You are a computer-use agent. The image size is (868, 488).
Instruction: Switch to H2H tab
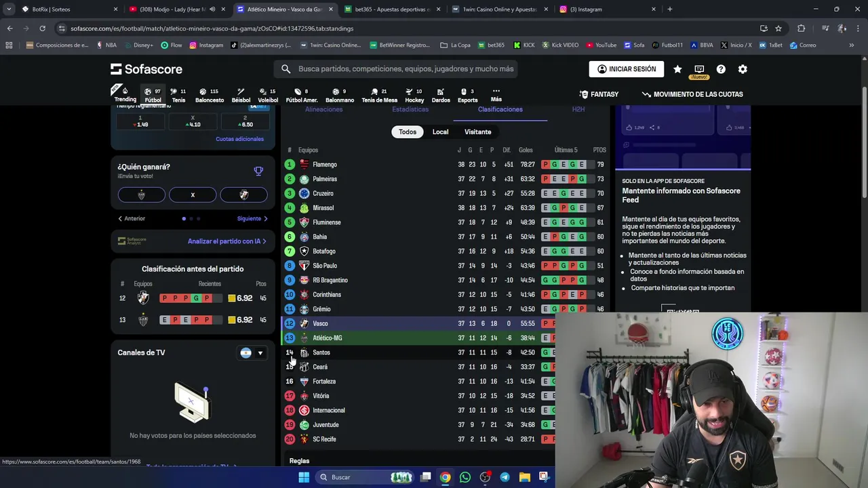pyautogui.click(x=578, y=110)
